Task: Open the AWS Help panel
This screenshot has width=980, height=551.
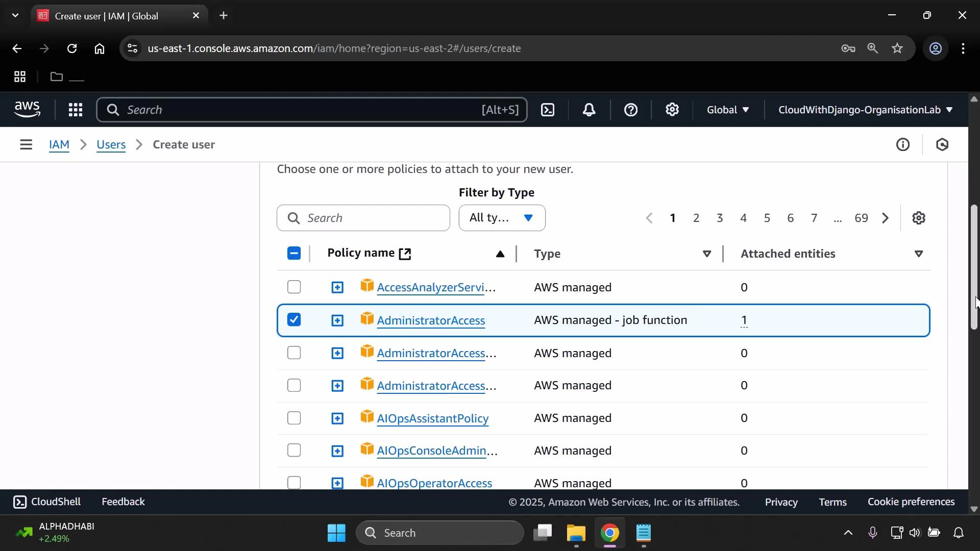Action: (x=631, y=110)
